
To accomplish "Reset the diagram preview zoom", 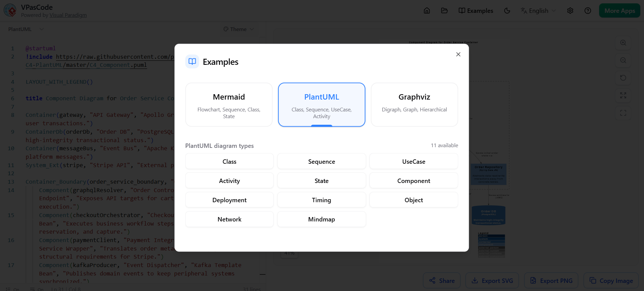I will coord(623,78).
